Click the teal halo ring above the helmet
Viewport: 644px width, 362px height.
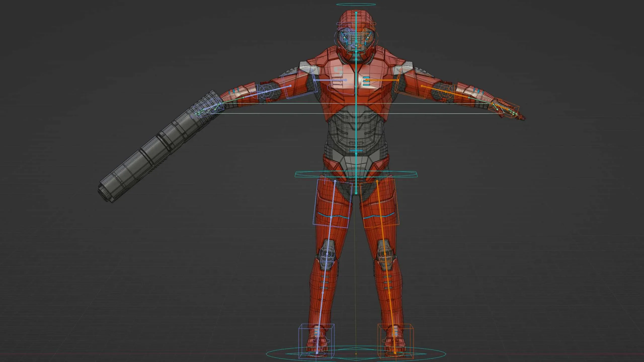point(356,5)
